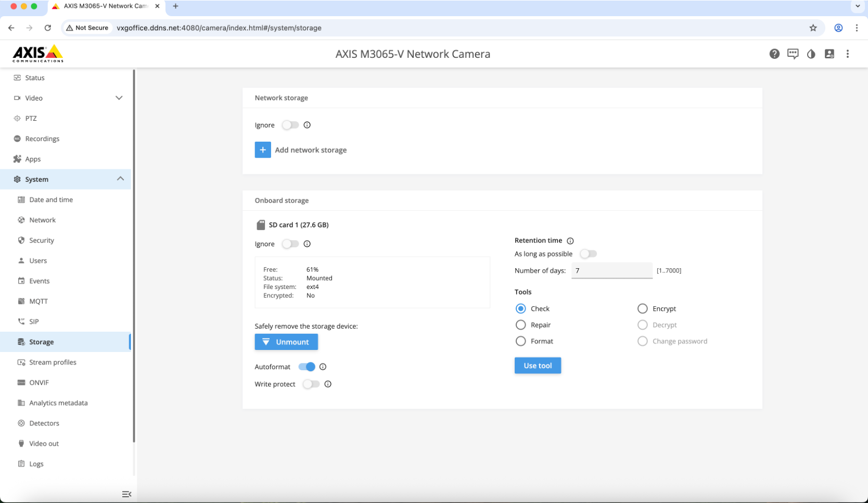This screenshot has width=868, height=503.
Task: Click the Unmount button
Action: 286,342
